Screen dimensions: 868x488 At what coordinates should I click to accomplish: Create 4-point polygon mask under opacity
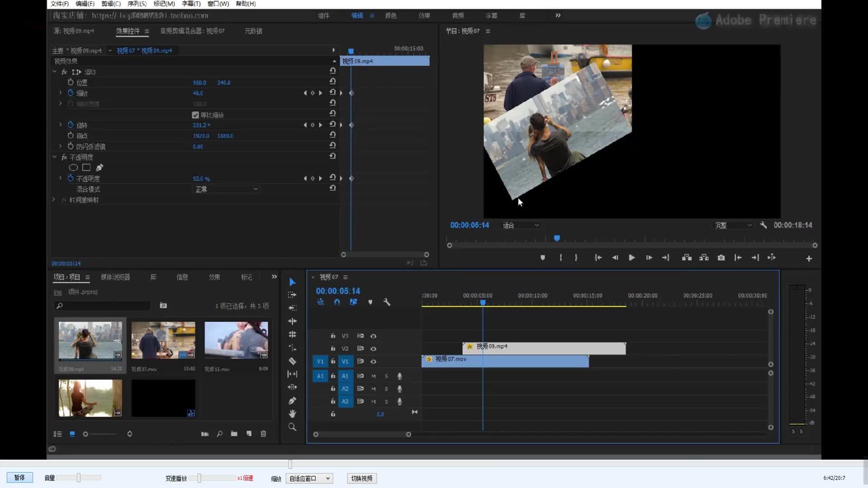[x=86, y=168]
